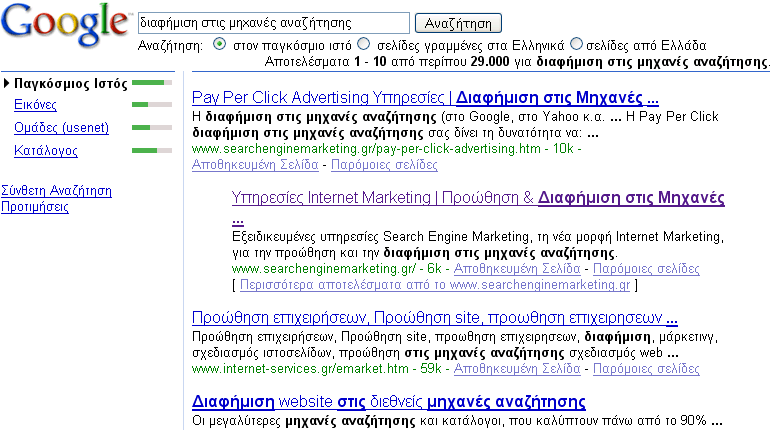Click the search query input field
Image resolution: width=770 pixels, height=430 pixels.
point(274,23)
